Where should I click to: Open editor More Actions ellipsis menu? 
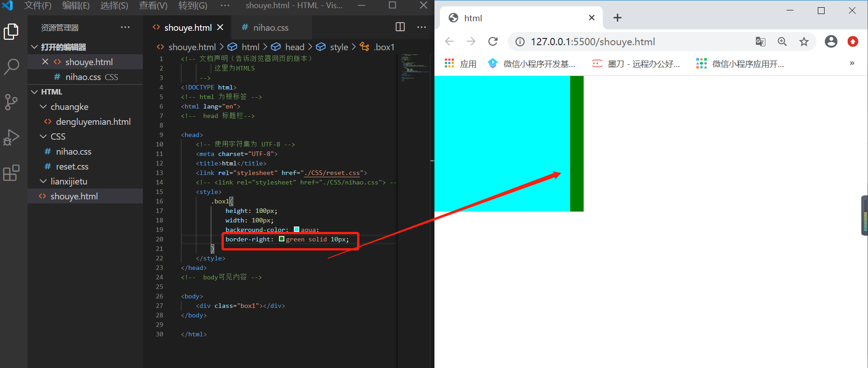point(421,27)
